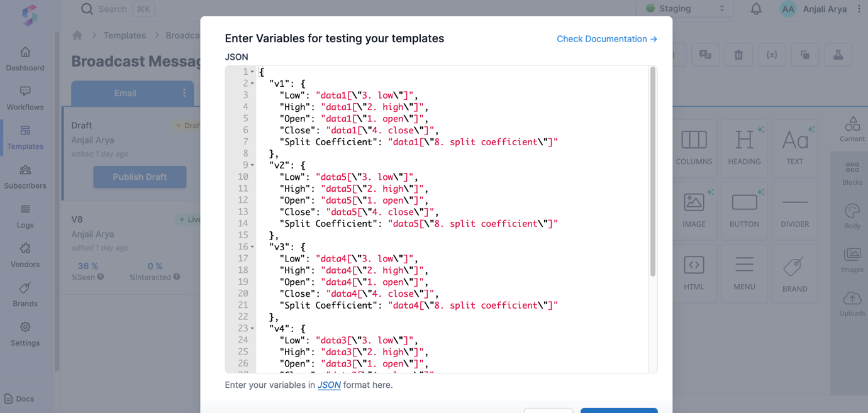Switch to Uploads panel tab
Viewport: 868px width, 413px height.
point(852,304)
